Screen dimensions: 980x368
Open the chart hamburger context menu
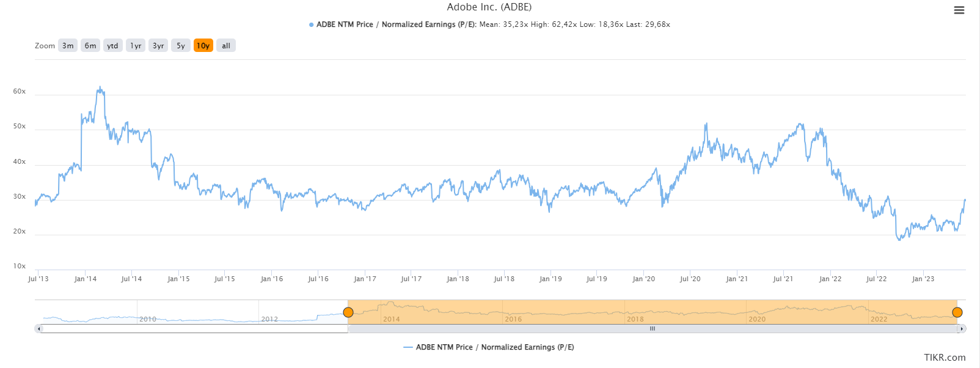[x=959, y=10]
